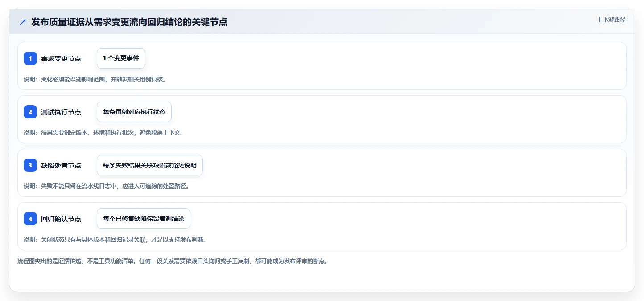Click the step 3 number badge
This screenshot has width=644, height=301.
[x=30, y=165]
